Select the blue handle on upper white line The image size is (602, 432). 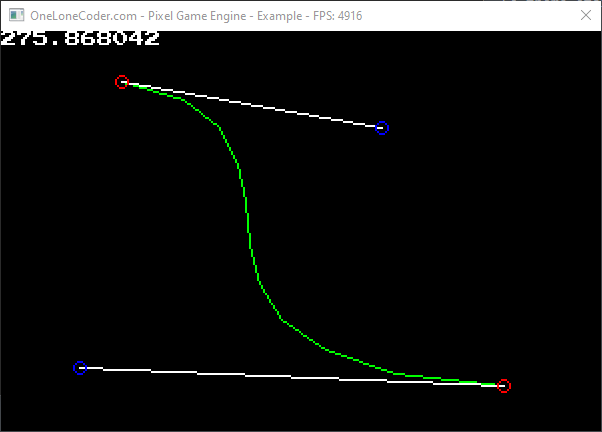tap(382, 128)
